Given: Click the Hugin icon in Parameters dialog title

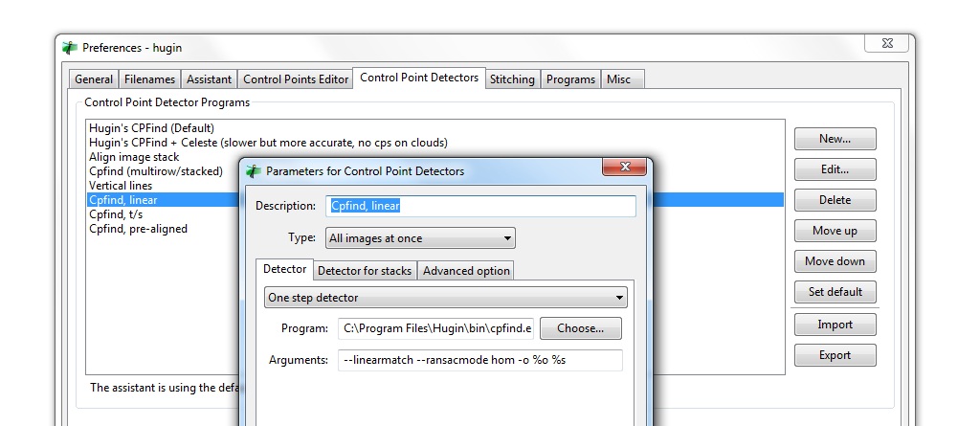Looking at the screenshot, I should (x=254, y=170).
